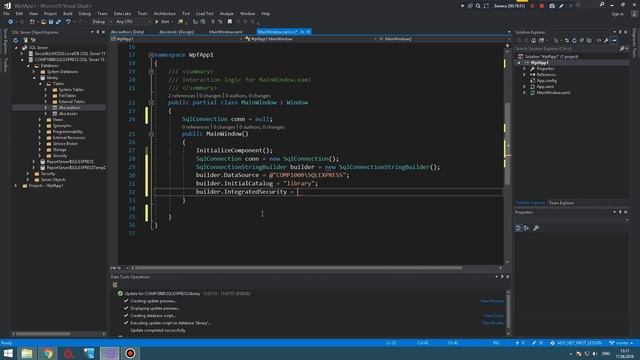
Task: Pin the Data Tools Operations panel
Action: point(502,277)
